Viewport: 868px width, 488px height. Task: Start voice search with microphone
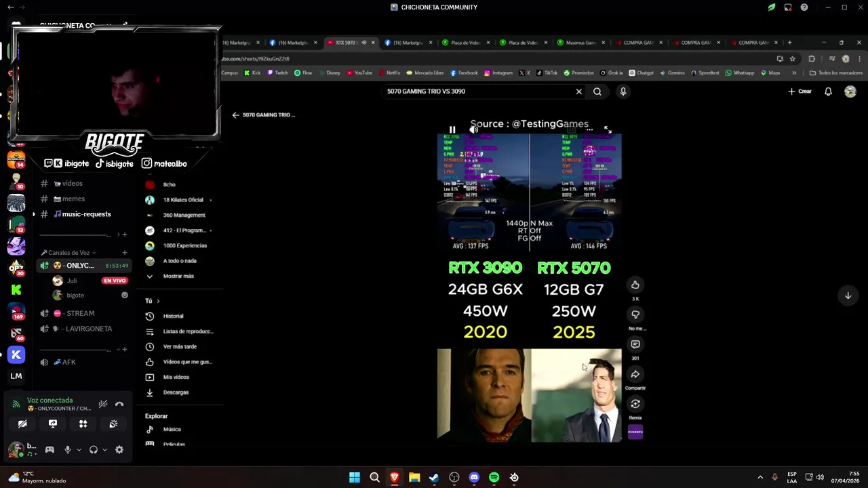point(623,91)
